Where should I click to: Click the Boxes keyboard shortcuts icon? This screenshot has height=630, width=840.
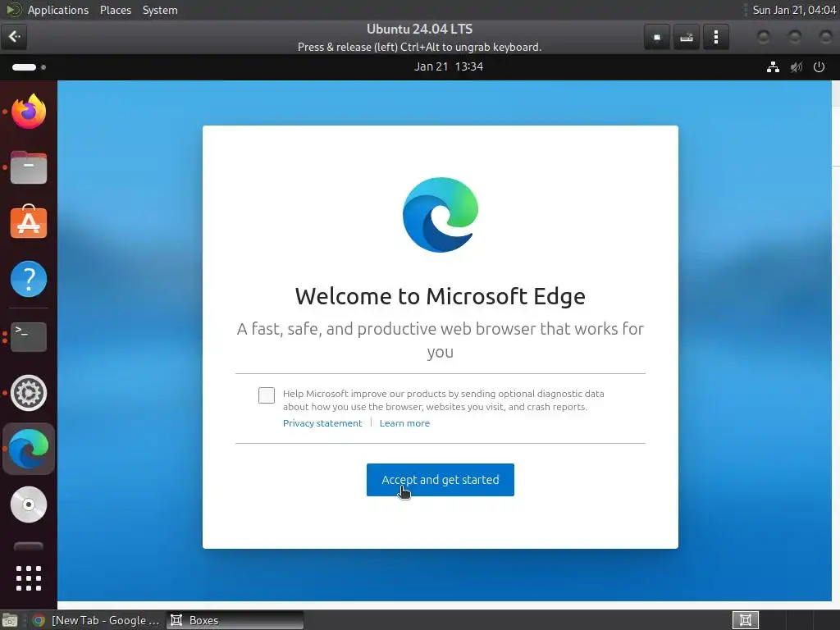point(687,37)
